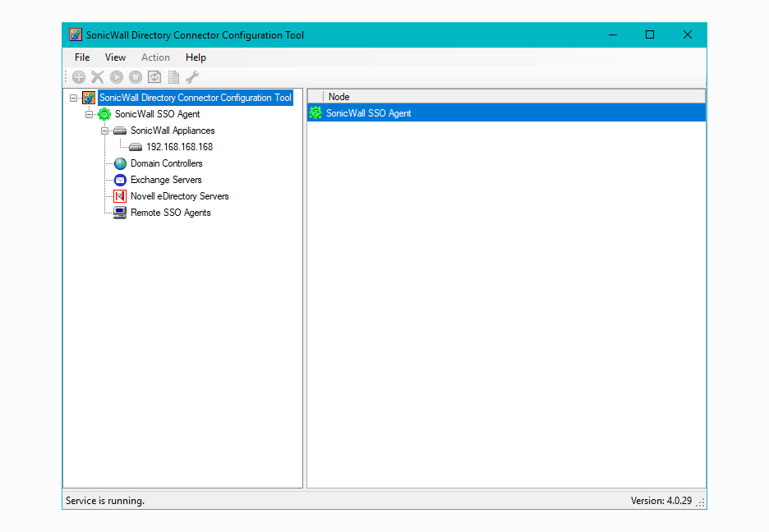Screen dimensions: 769x532
Task: Select Remote SSO Agents tree item
Action: click(x=170, y=213)
